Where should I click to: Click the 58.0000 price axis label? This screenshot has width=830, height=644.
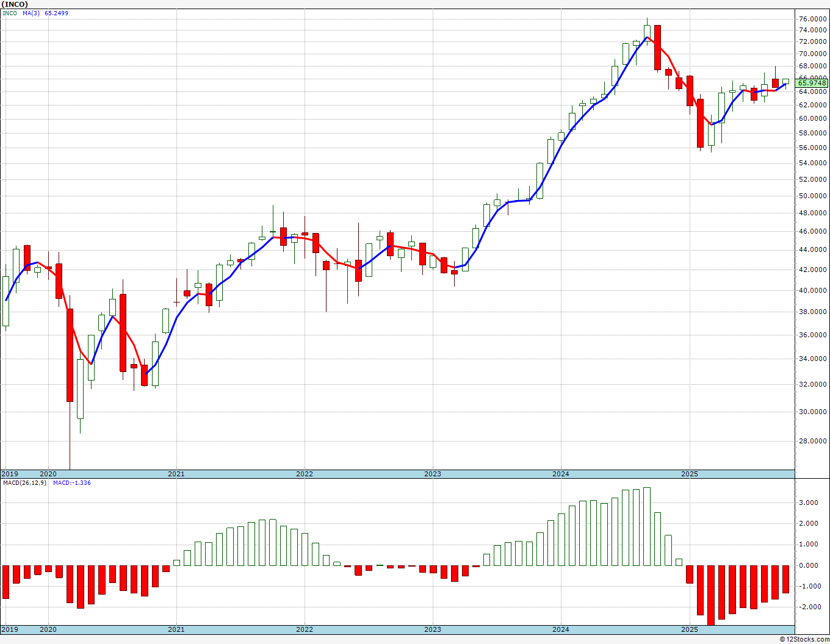[813, 133]
